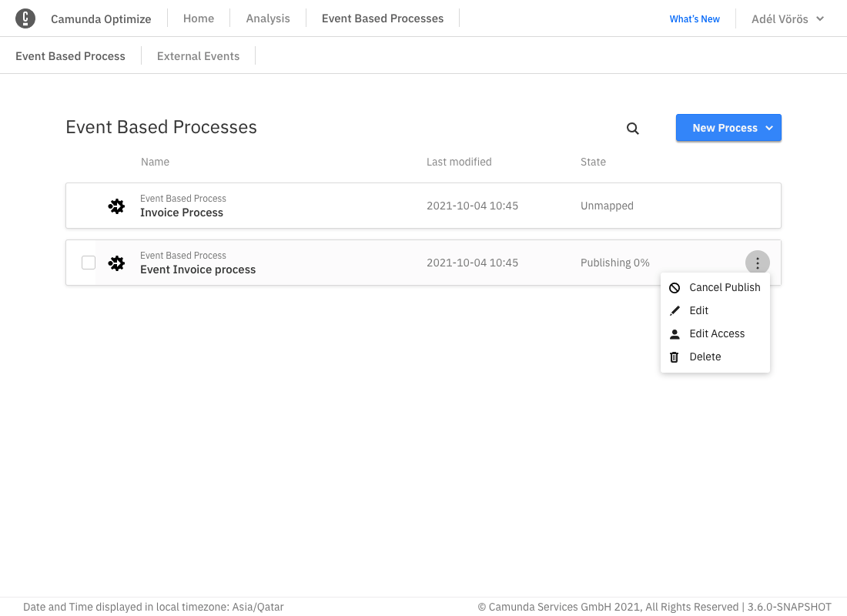
Task: Toggle selection of the Event Invoice process row
Action: (89, 263)
